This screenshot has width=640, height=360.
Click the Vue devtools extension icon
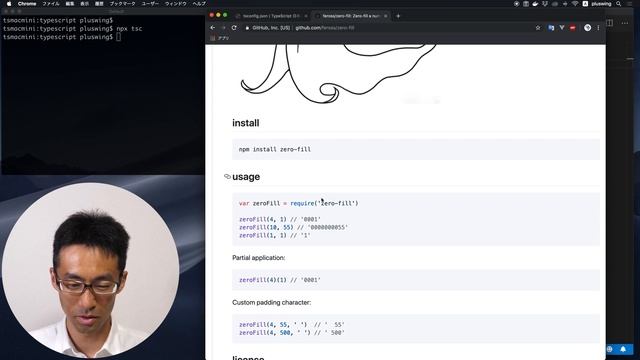tap(562, 28)
